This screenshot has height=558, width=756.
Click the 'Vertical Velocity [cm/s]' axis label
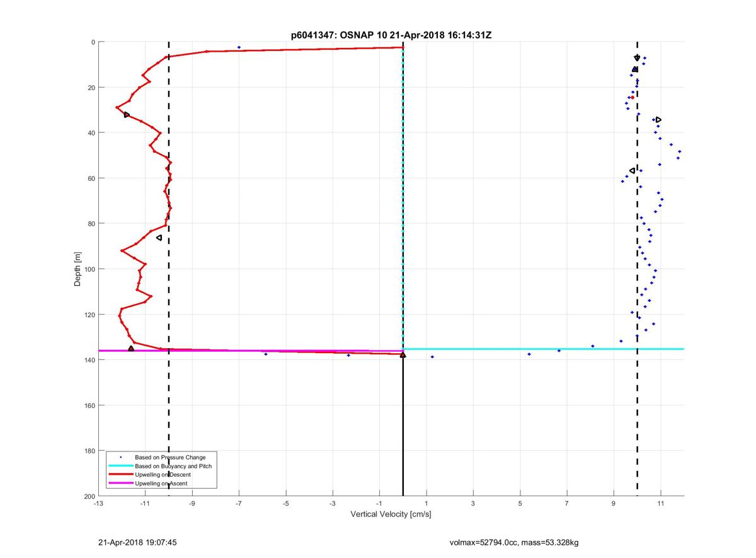[391, 514]
